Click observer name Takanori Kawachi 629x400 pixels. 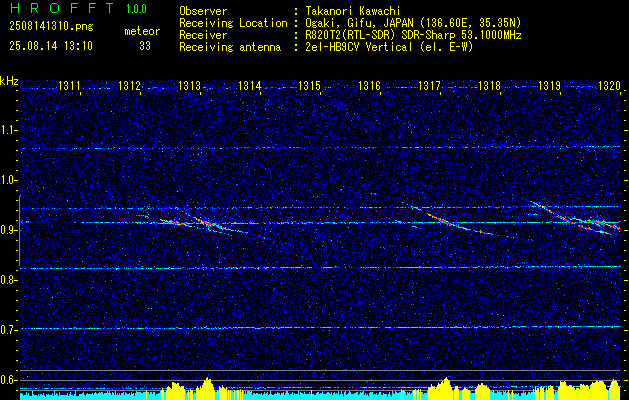[x=352, y=11]
